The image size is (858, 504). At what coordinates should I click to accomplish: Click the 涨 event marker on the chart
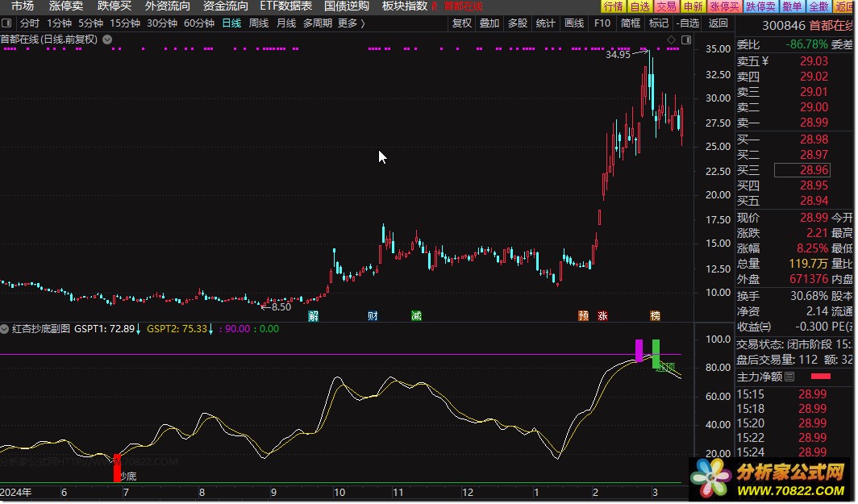click(x=602, y=316)
